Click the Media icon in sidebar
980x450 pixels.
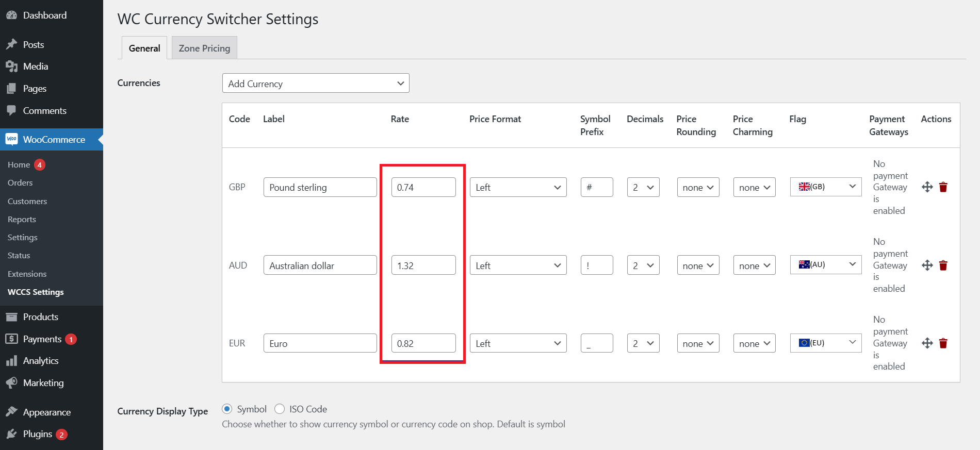click(x=11, y=66)
